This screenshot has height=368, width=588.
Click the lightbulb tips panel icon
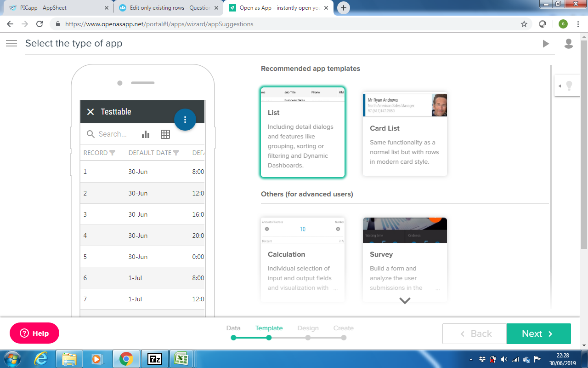(569, 86)
